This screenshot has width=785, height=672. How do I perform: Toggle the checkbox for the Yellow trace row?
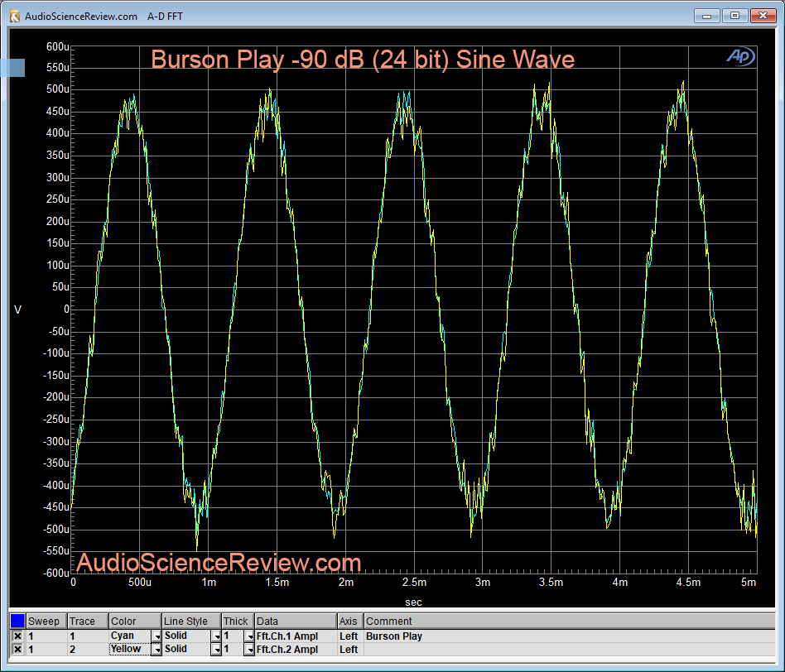coord(17,649)
